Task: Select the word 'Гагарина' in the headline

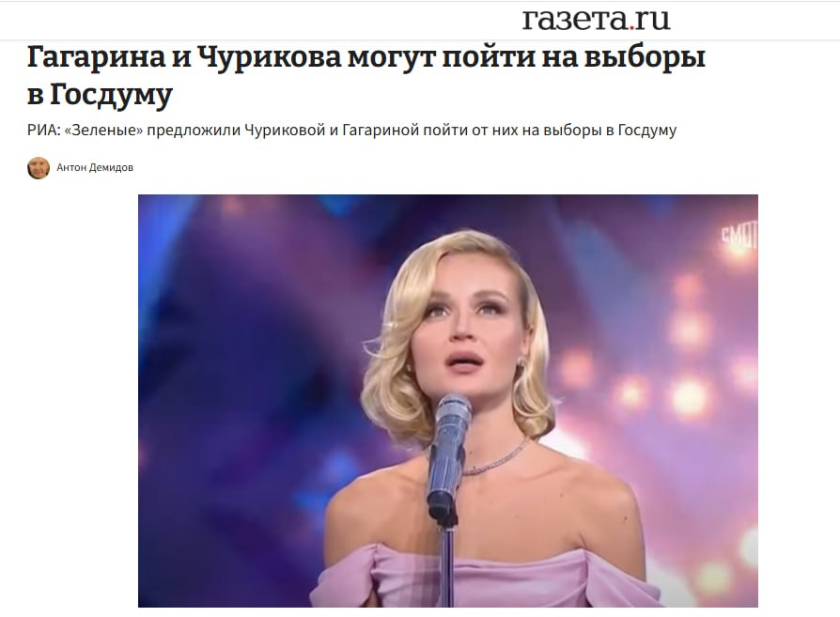Action: coord(97,57)
